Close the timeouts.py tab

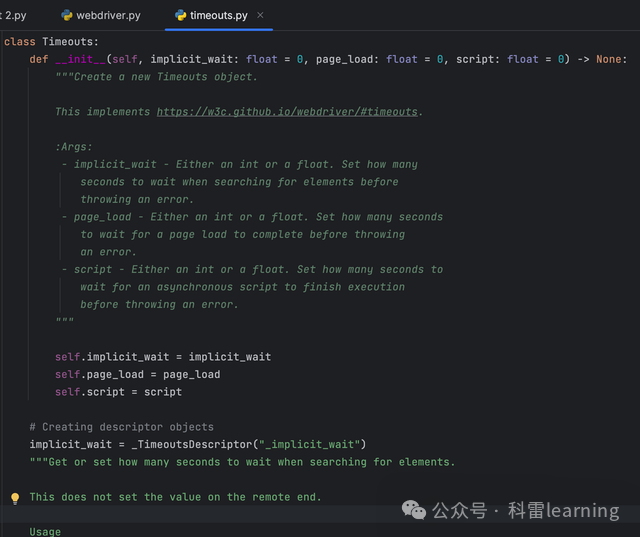[x=260, y=15]
